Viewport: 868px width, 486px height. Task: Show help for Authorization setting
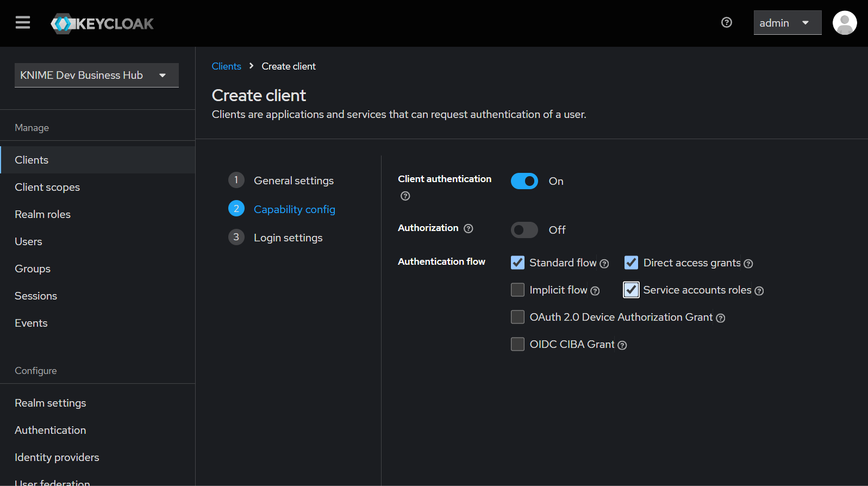tap(469, 228)
